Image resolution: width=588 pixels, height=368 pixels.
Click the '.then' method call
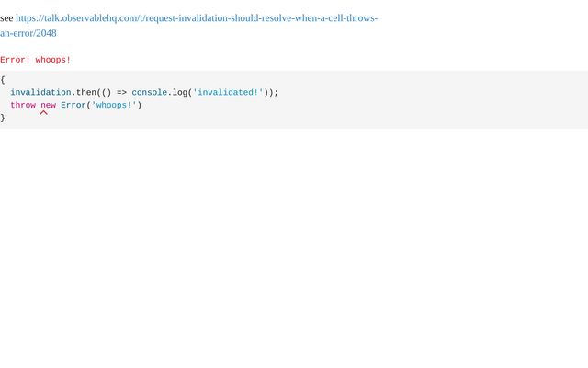point(84,92)
